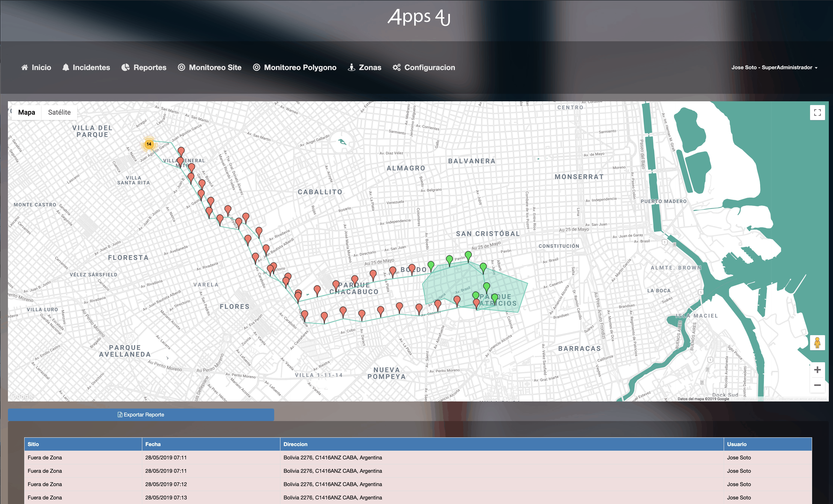The height and width of the screenshot is (504, 833).
Task: Click the gears icon for Configuracion
Action: click(x=396, y=67)
